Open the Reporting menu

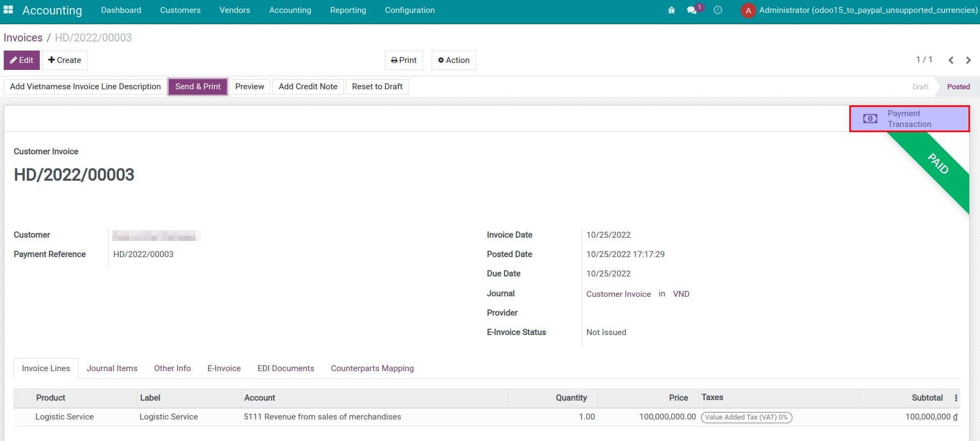(348, 10)
